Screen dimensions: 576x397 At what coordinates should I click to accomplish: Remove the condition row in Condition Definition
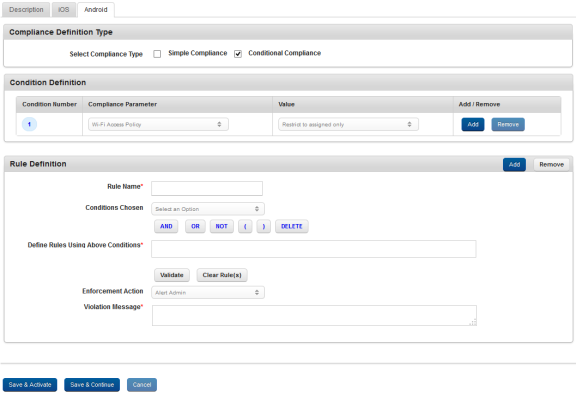pyautogui.click(x=508, y=124)
